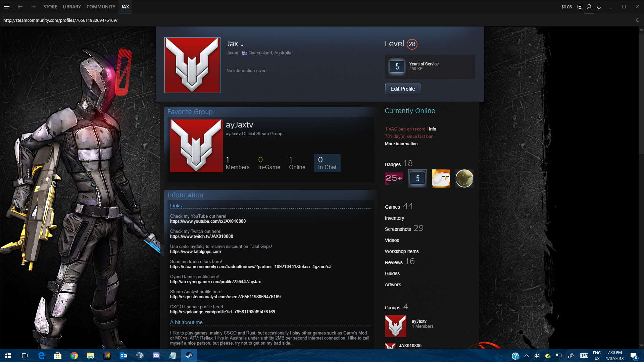
Task: Go to the COMMUNITY tab
Action: tap(101, 7)
